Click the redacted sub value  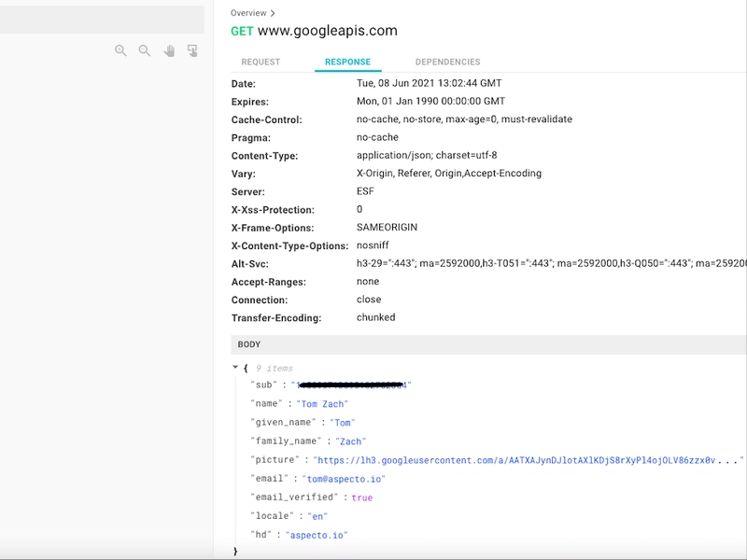click(x=351, y=385)
